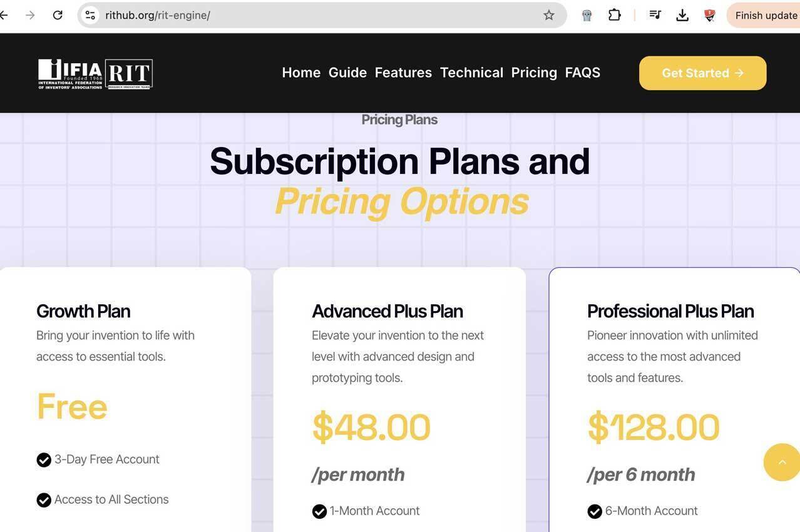Go forward using the browser arrow
800x532 pixels.
click(x=30, y=15)
